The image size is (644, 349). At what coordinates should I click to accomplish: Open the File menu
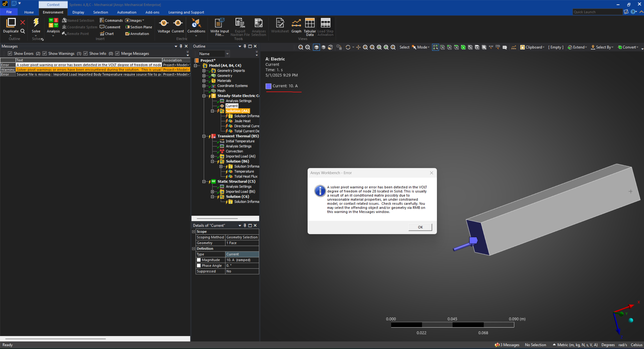(x=9, y=12)
